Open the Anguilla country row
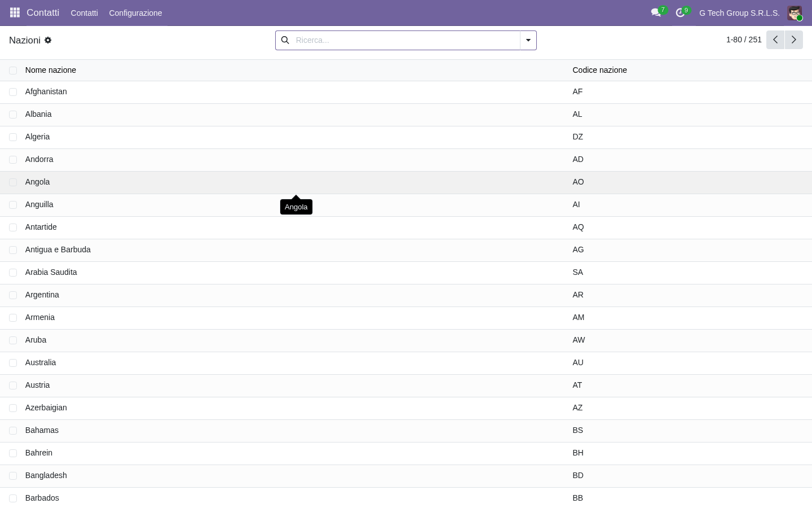Image resolution: width=812 pixels, height=508 pixels. coord(406,205)
